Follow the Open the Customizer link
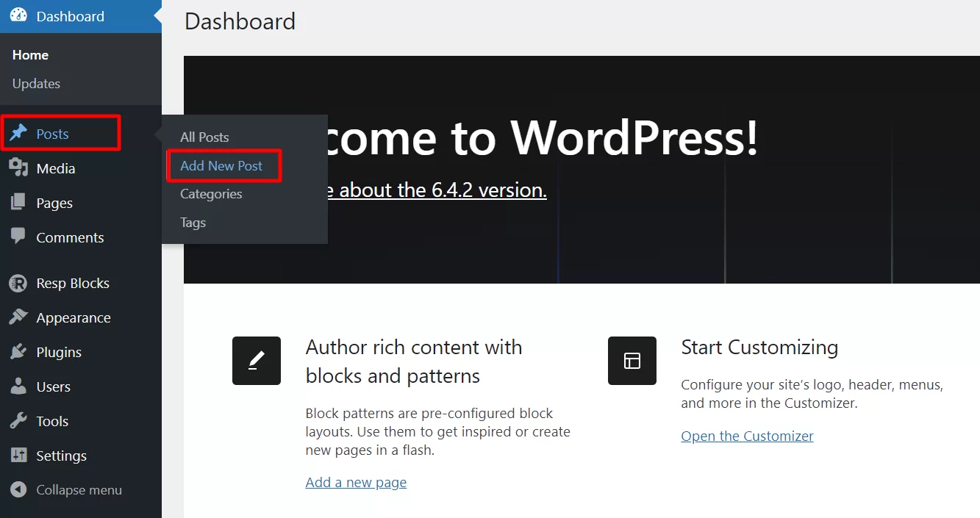This screenshot has height=518, width=980. point(747,436)
